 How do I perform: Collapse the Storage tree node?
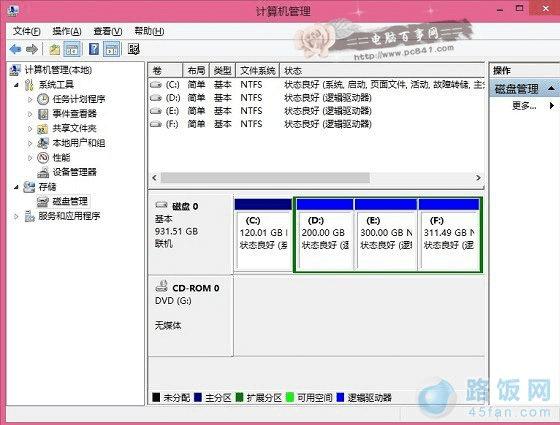coord(16,187)
